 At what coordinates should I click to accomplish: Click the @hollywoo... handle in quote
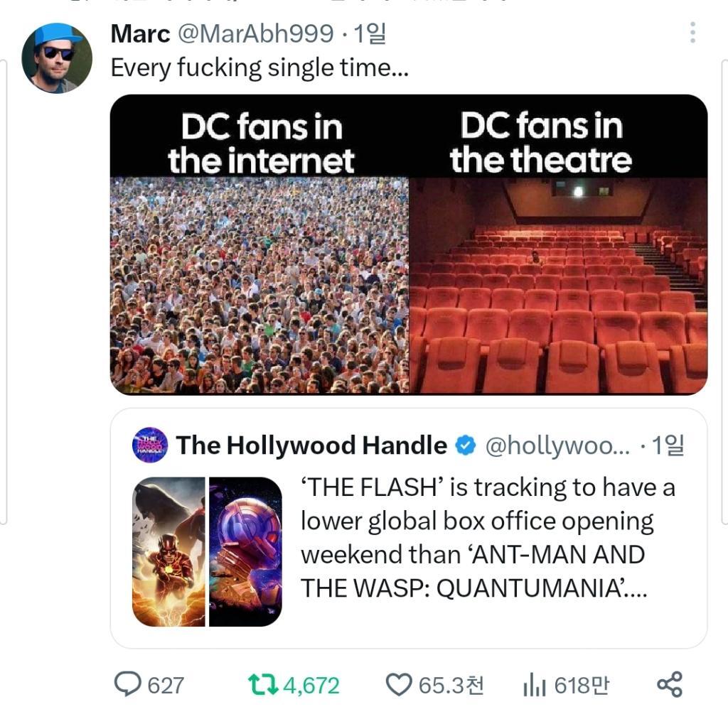557,445
